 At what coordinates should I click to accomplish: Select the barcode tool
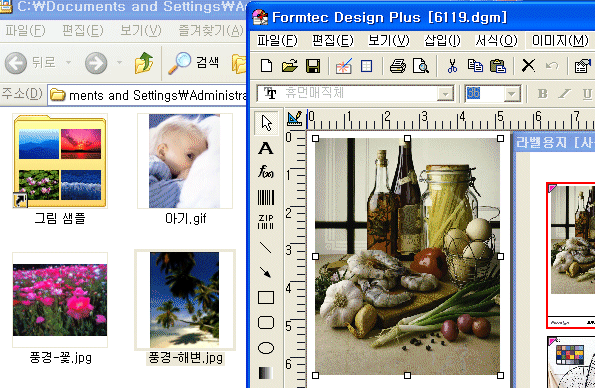[x=266, y=197]
